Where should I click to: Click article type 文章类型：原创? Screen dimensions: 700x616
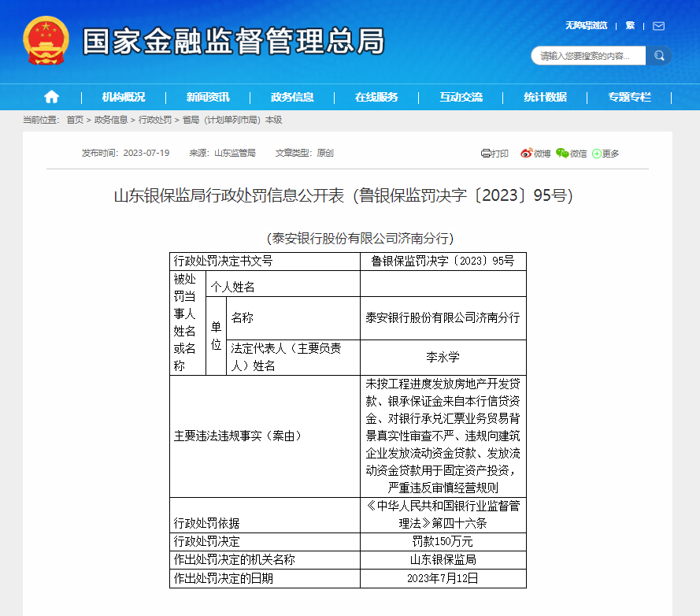(305, 154)
